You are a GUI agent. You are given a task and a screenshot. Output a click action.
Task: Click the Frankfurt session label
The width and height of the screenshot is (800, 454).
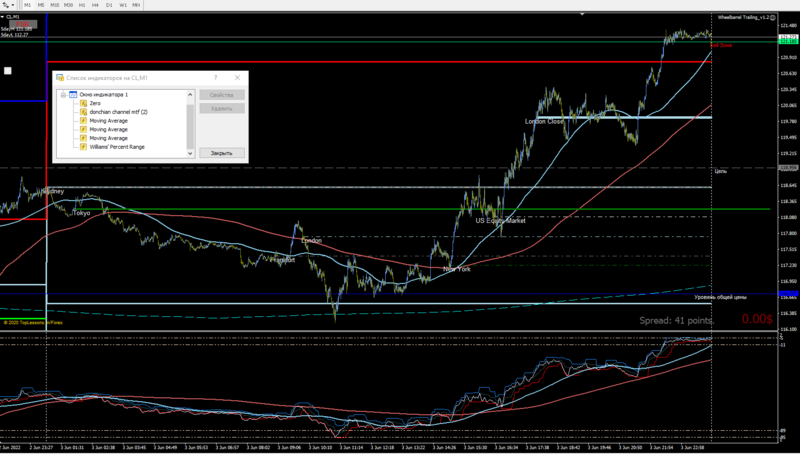pyautogui.click(x=283, y=260)
